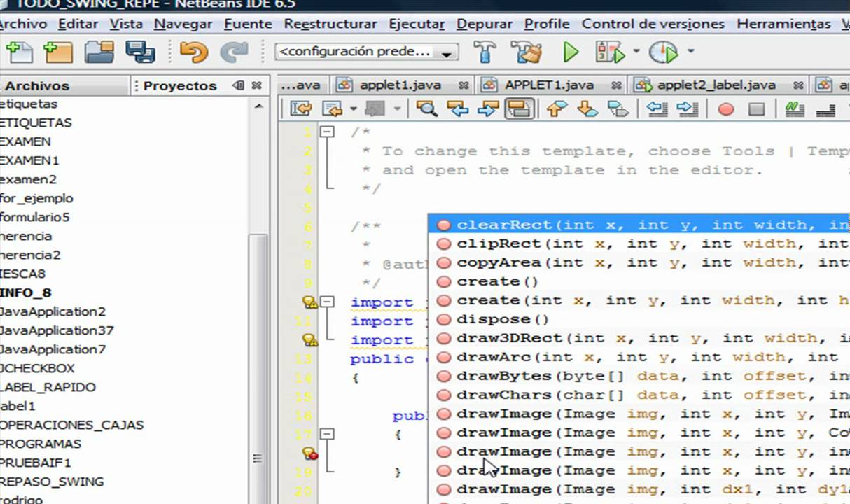Click the error lightbulb at line 18
850x504 pixels.
pos(309,454)
